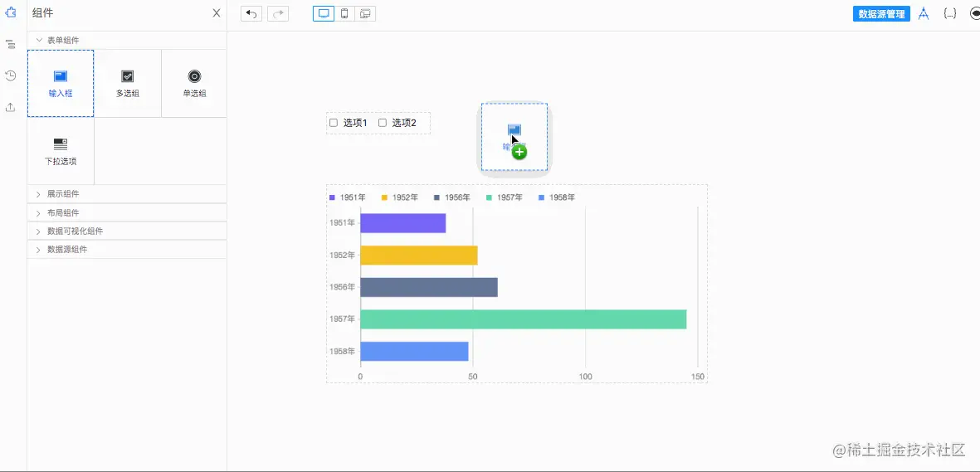This screenshot has width=980, height=472.
Task: Click the 150 x-axis tick label
Action: click(x=698, y=377)
